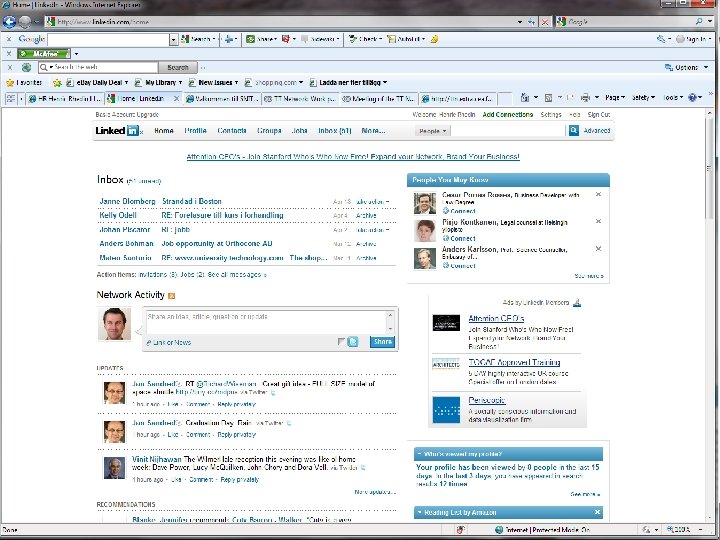Click the Ads by LinkedIn Members icon
720x540 pixels.
[x=577, y=303]
